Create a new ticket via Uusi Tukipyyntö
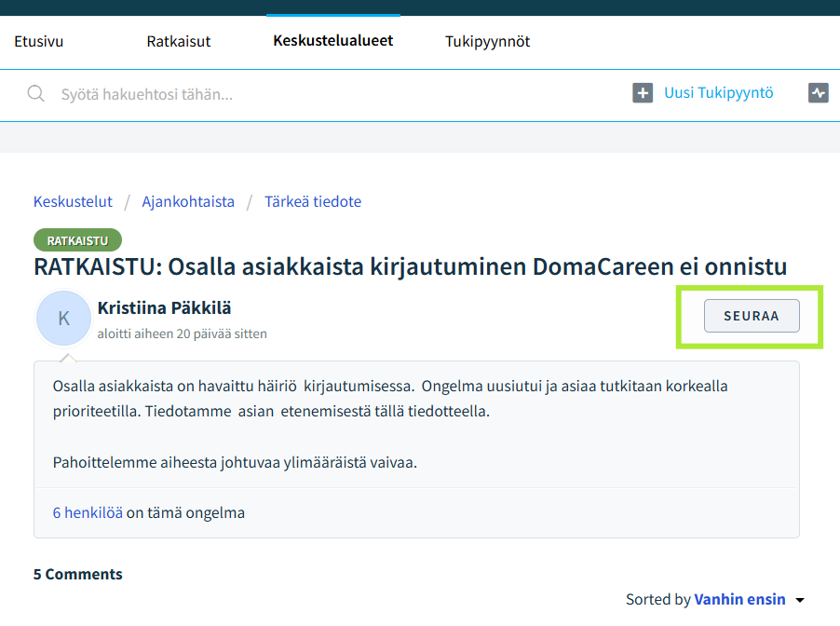This screenshot has height=626, width=840. pyautogui.click(x=718, y=93)
